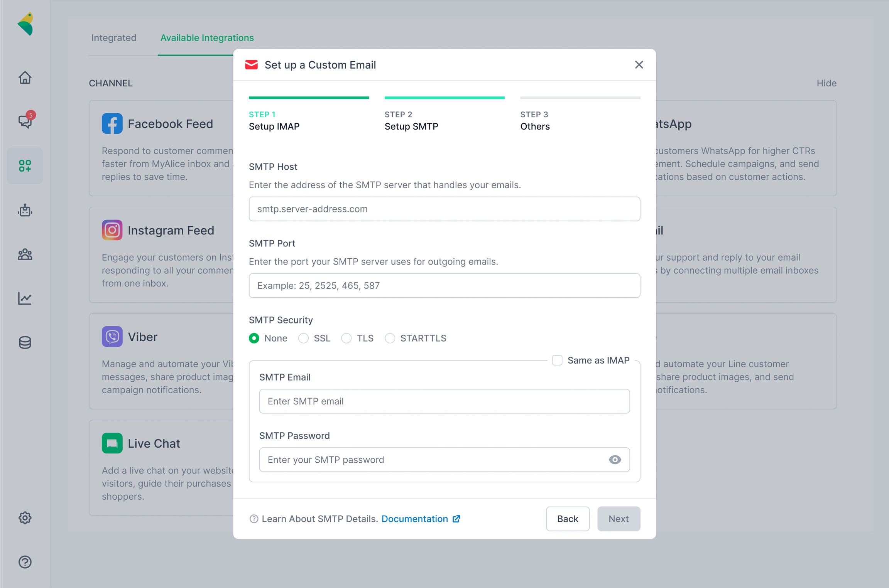Click the Back button
This screenshot has width=889, height=588.
[567, 519]
